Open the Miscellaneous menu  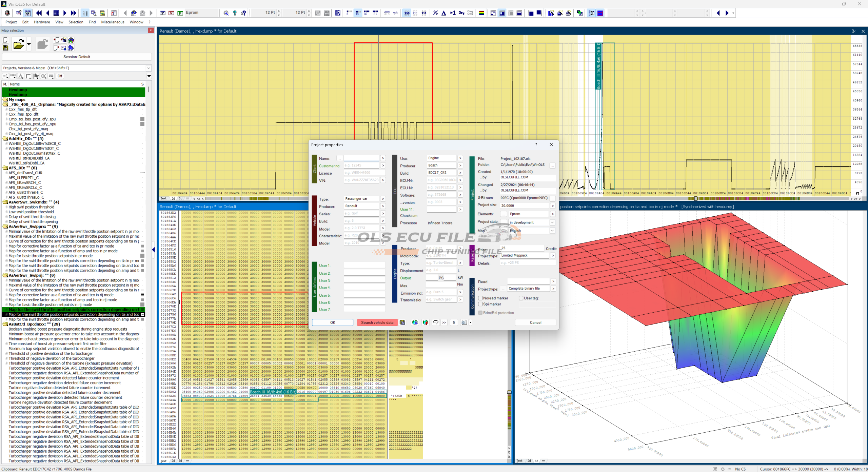[x=113, y=22]
